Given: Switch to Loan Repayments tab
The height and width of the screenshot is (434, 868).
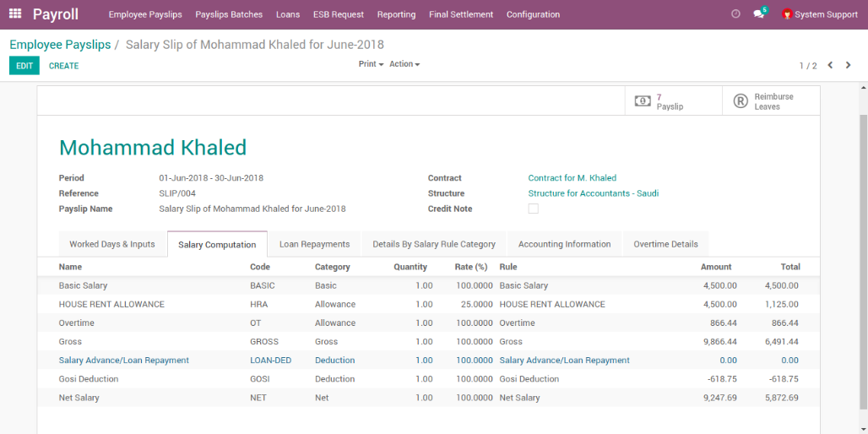Looking at the screenshot, I should 314,244.
